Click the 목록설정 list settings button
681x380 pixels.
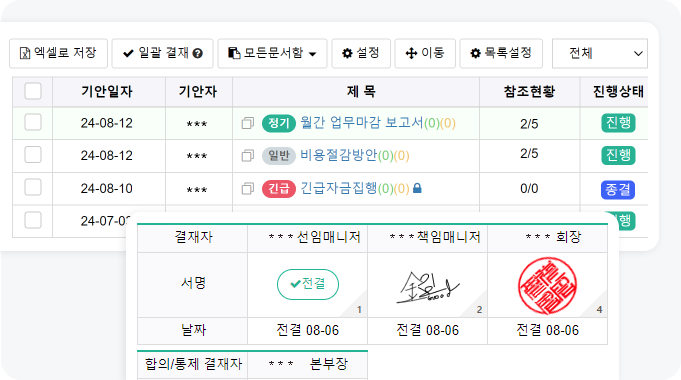pos(501,53)
